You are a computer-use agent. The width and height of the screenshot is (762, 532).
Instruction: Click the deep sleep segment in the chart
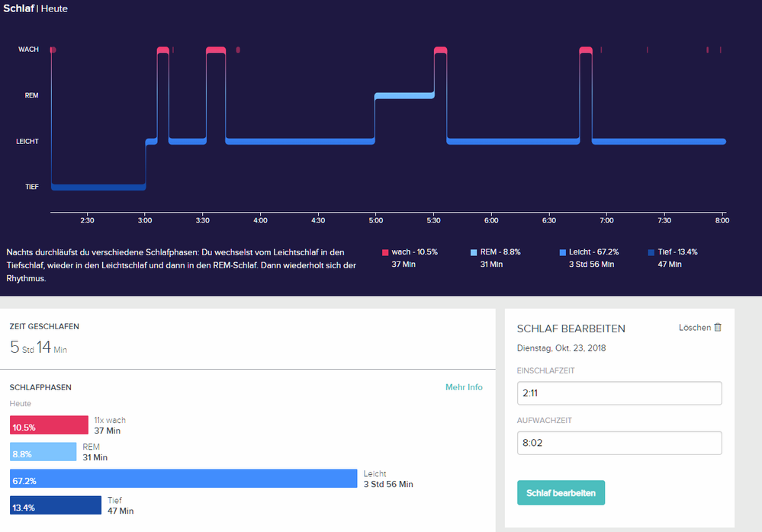pos(98,187)
